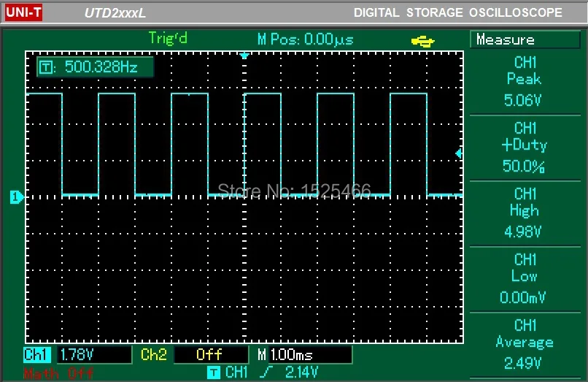Screen dimensions: 588x382
Task: Select the CH1 Low measurement item
Action: (525, 279)
